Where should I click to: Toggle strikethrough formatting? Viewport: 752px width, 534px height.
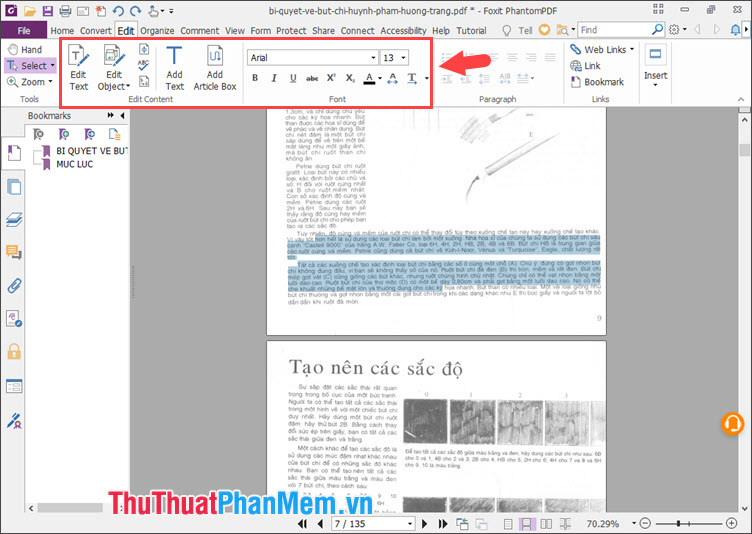pos(312,78)
